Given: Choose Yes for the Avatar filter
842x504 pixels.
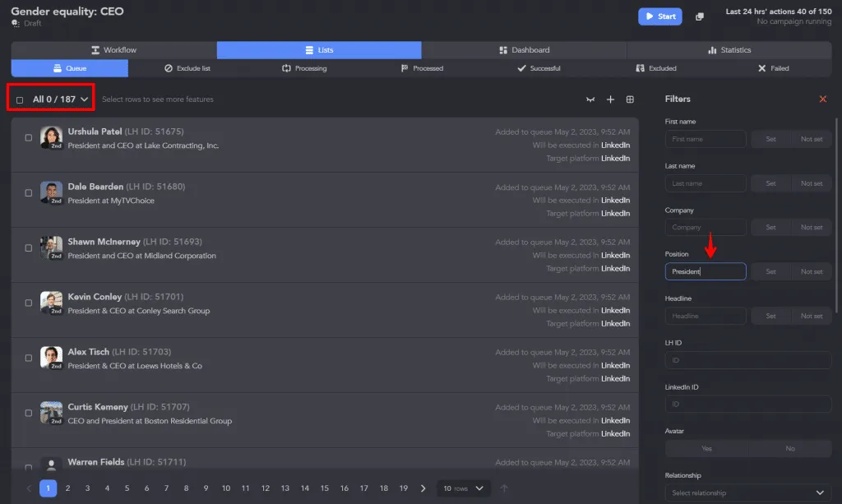Looking at the screenshot, I should click(x=706, y=449).
